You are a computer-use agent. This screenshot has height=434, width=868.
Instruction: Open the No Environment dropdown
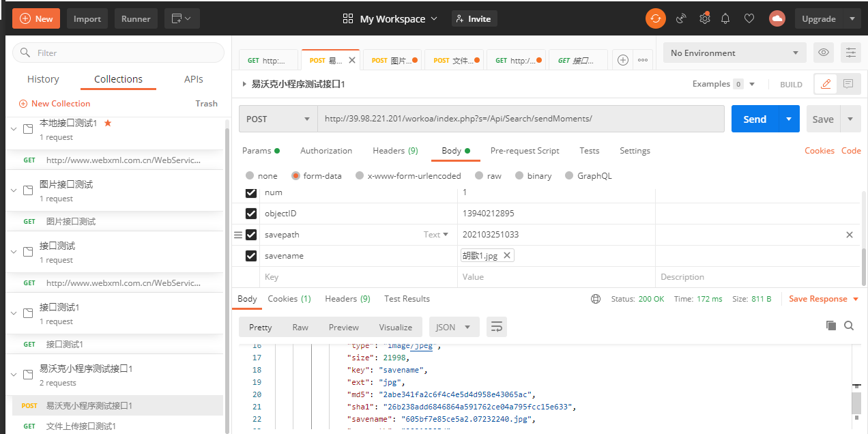pyautogui.click(x=734, y=53)
